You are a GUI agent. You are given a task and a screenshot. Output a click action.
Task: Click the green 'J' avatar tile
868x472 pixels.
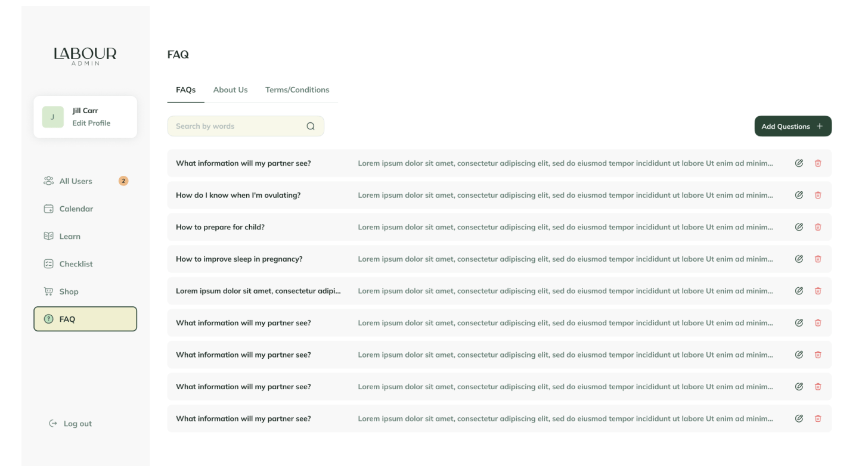click(52, 117)
